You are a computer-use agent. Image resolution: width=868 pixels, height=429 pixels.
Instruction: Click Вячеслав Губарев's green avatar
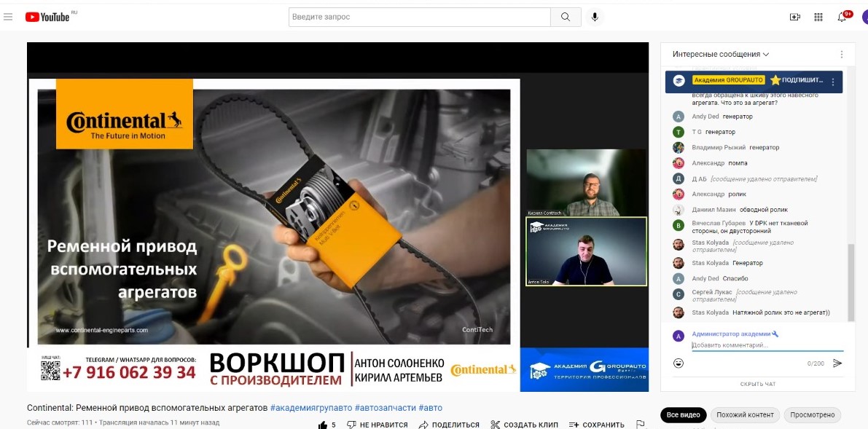(x=679, y=226)
